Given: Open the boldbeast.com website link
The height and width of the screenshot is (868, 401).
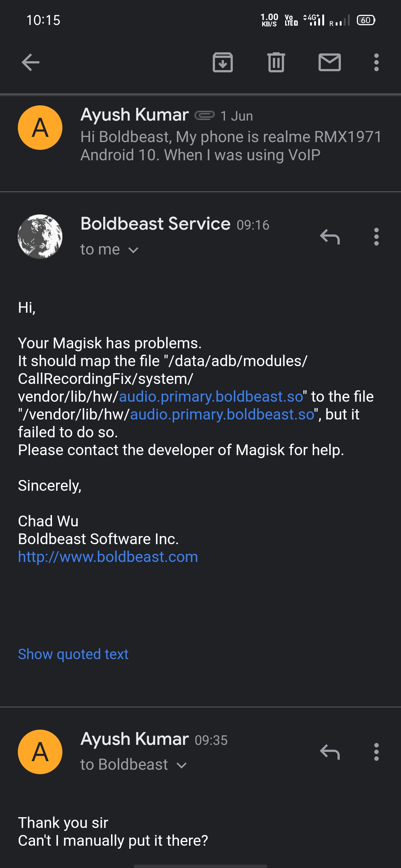Looking at the screenshot, I should 108,556.
